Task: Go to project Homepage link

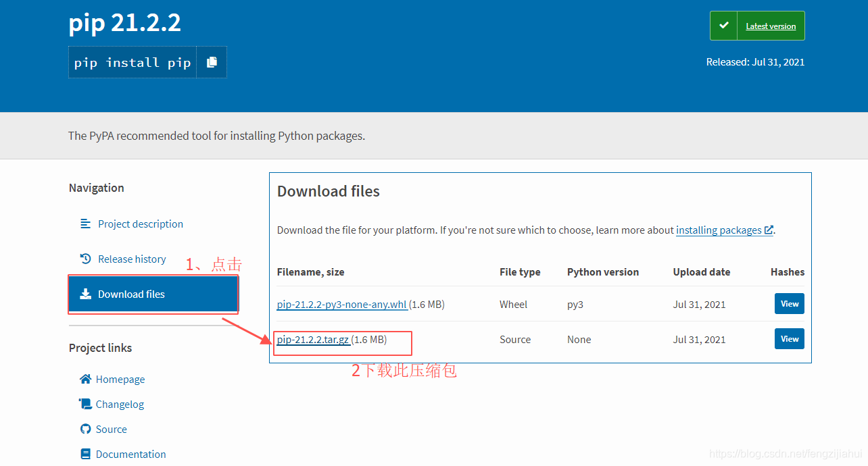Action: (120, 379)
